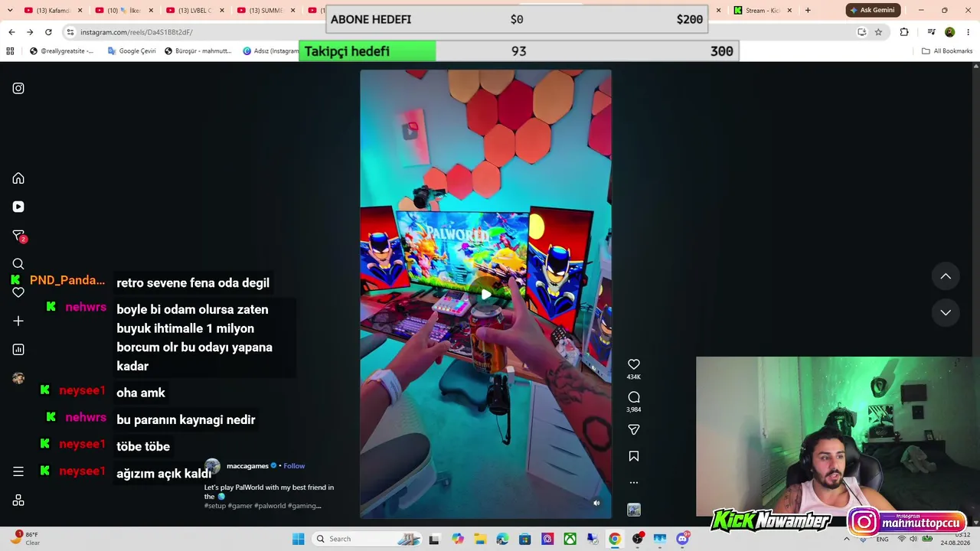Open the 'Also from Meta' apps icon

tap(18, 500)
